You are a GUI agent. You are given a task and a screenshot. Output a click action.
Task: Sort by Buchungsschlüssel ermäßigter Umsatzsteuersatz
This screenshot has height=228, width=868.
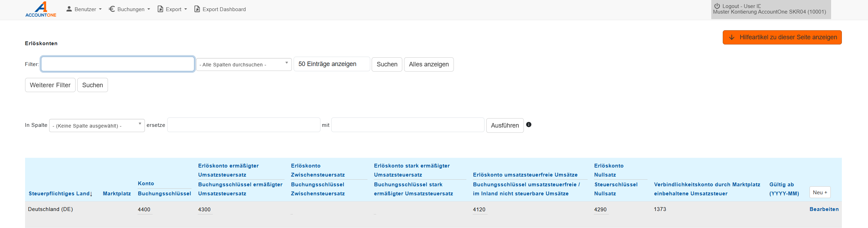click(x=240, y=189)
